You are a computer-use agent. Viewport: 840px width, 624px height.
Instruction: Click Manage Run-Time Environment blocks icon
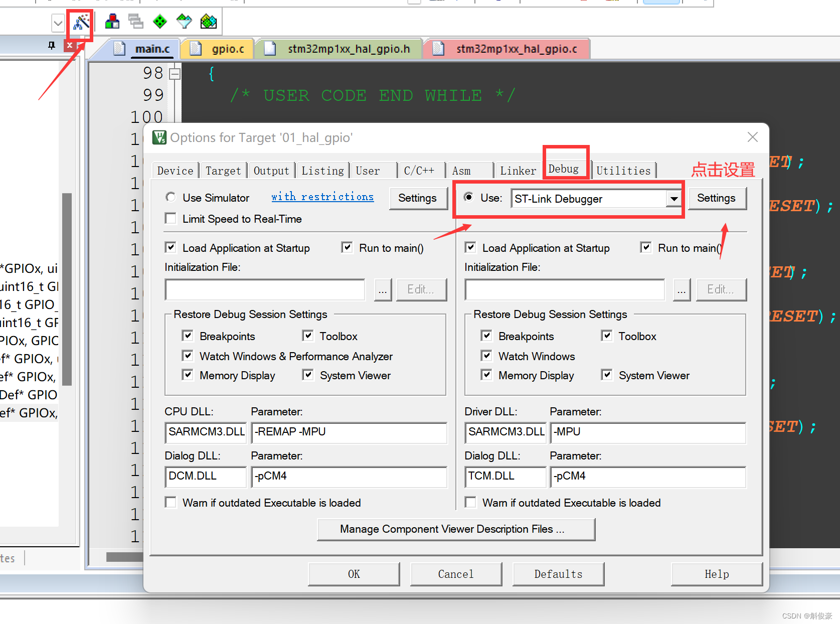[112, 22]
